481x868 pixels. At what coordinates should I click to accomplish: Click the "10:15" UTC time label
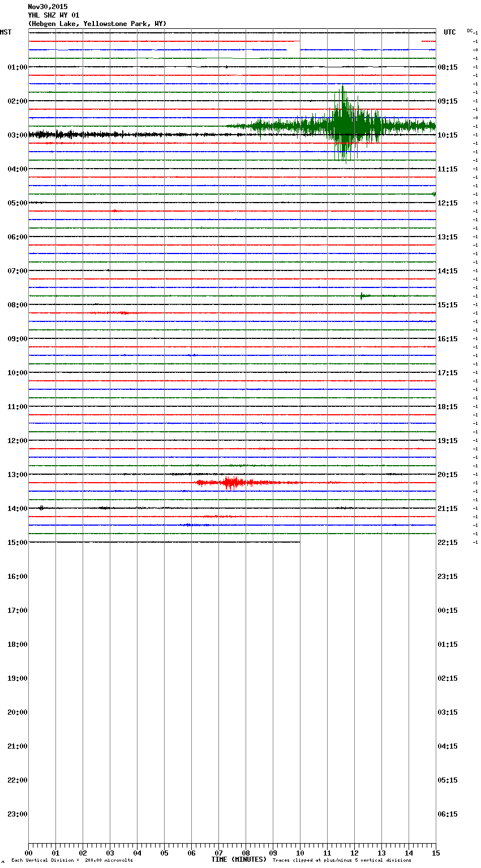(448, 135)
